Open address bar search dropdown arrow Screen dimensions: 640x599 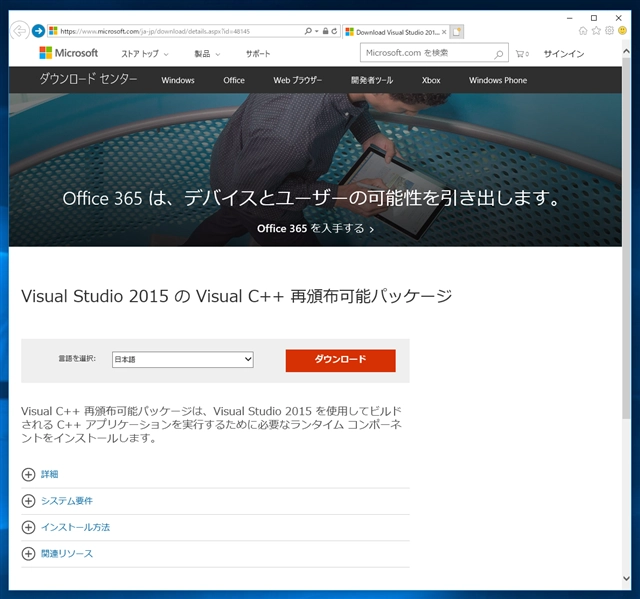316,31
